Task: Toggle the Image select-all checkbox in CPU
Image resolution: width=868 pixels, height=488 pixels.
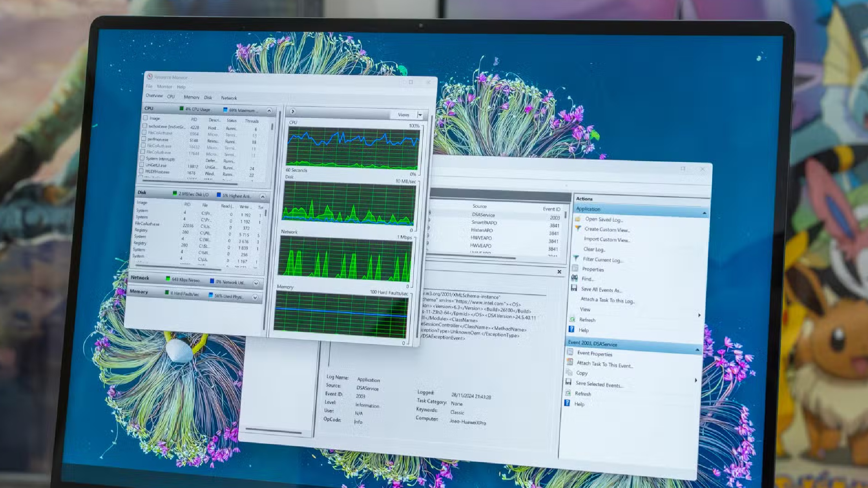Action: click(x=145, y=118)
